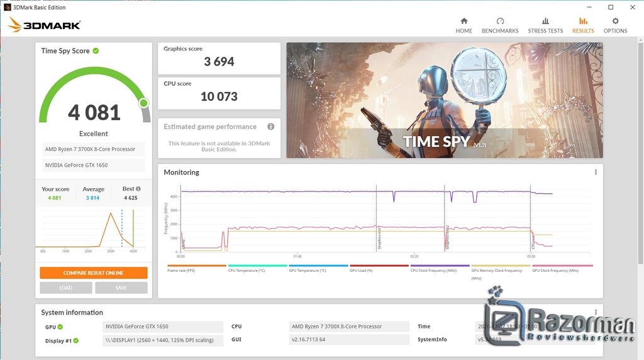Click the Best score value 4 625
Screen dimensions: 644x360
pos(131,198)
